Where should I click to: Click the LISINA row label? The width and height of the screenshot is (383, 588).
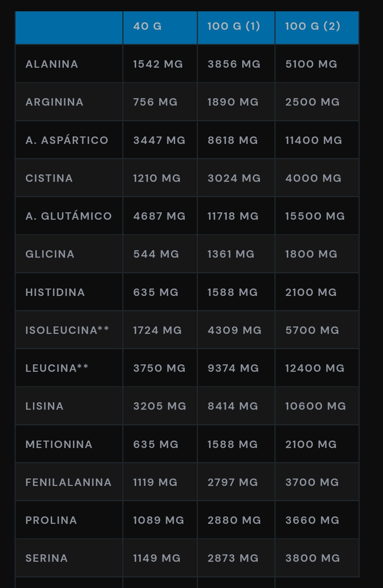pos(45,406)
